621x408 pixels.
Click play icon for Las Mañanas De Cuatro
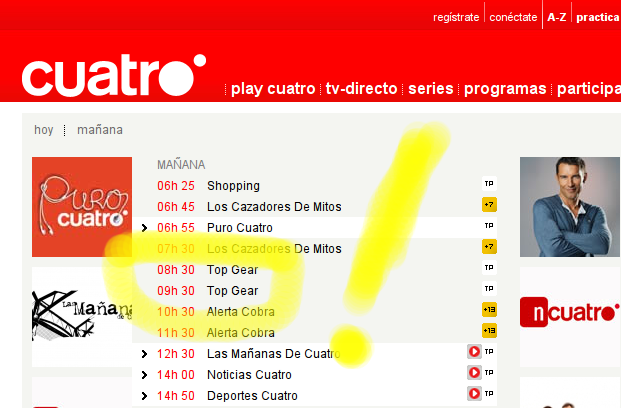pos(474,352)
